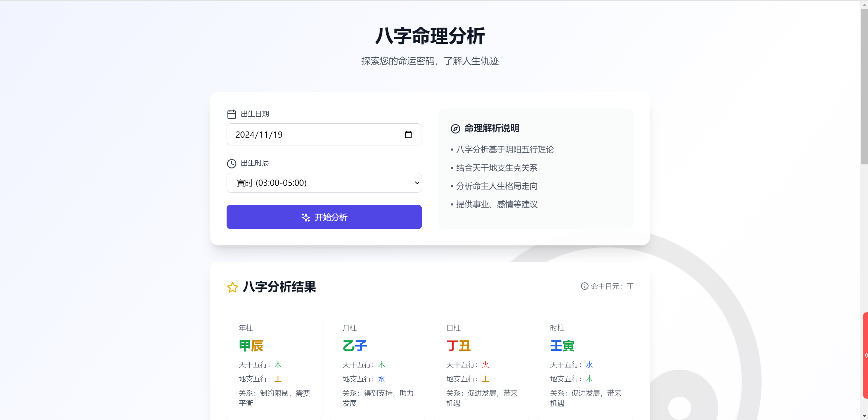Click the 时柱 label
Viewport: 868px width, 420px height.
pyautogui.click(x=557, y=328)
